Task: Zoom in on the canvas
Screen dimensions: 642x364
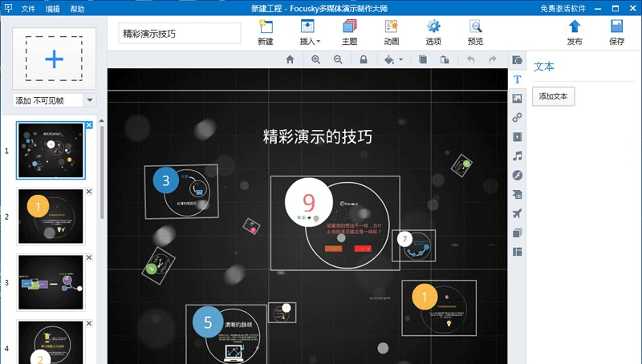Action: click(315, 59)
